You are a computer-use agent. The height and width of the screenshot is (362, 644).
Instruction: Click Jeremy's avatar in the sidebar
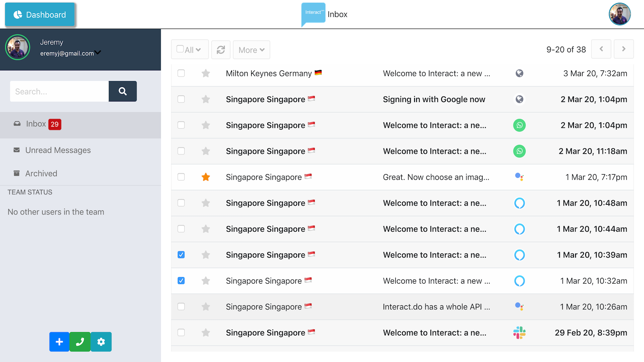(18, 47)
